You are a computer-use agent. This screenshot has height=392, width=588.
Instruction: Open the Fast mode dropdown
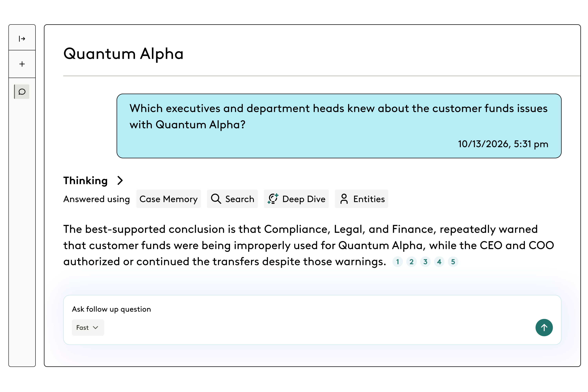pos(88,328)
